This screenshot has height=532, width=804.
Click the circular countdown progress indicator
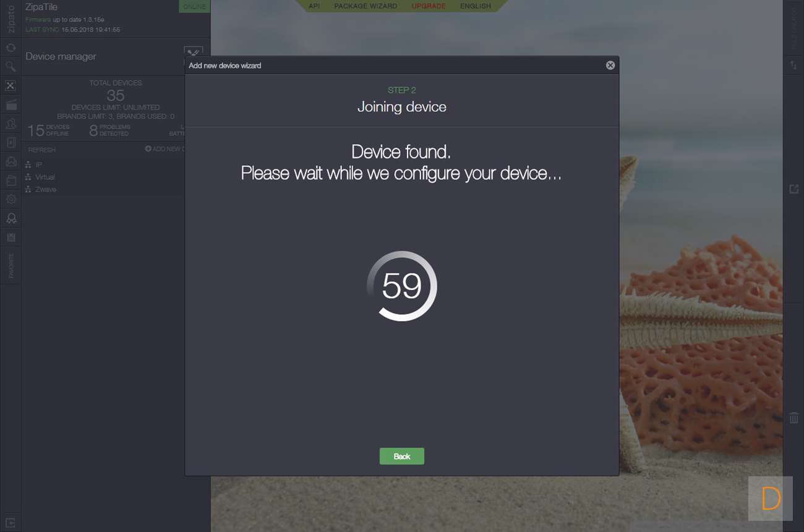[402, 286]
